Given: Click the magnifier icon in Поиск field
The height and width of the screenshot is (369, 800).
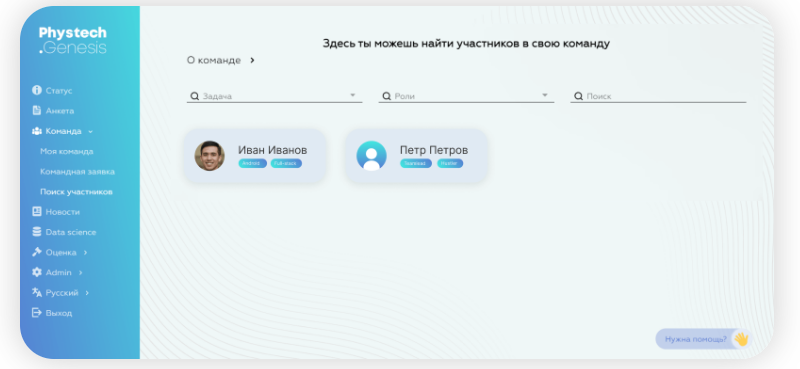Looking at the screenshot, I should click(x=578, y=96).
